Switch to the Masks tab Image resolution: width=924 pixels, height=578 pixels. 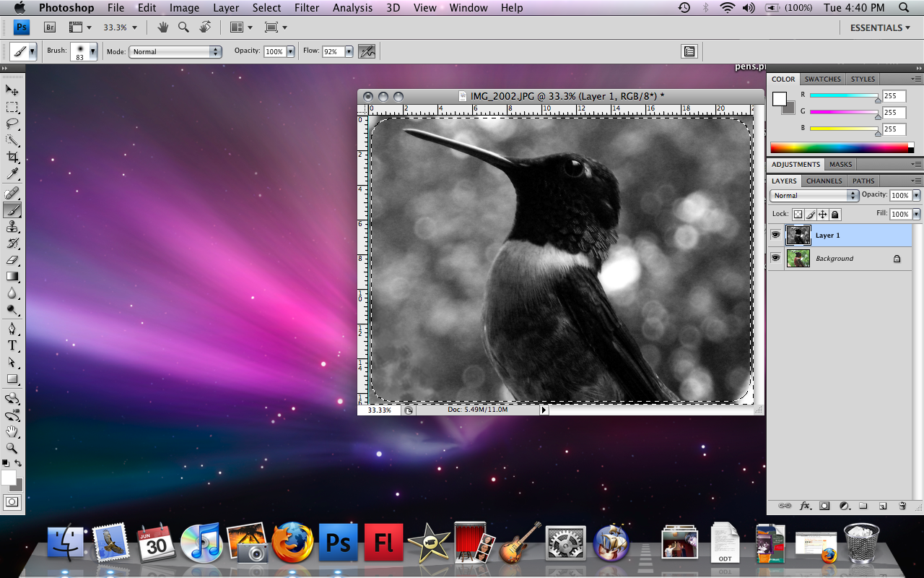point(840,165)
